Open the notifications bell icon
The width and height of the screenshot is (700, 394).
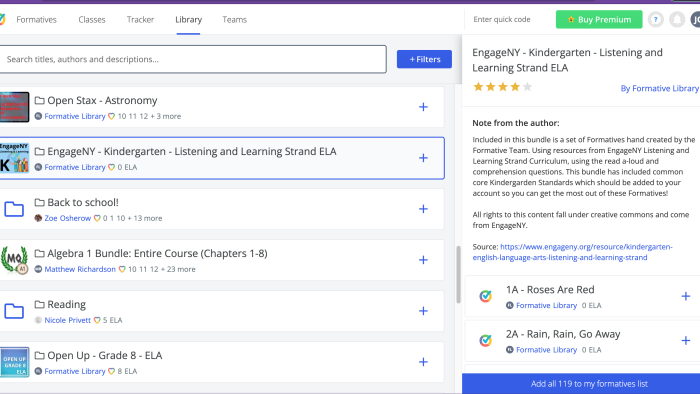tap(677, 20)
